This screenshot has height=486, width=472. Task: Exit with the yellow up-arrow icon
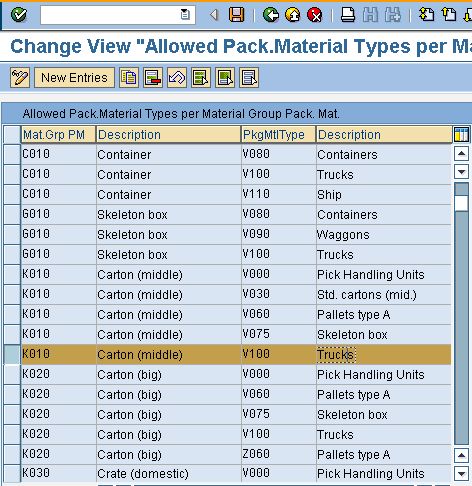click(x=293, y=15)
